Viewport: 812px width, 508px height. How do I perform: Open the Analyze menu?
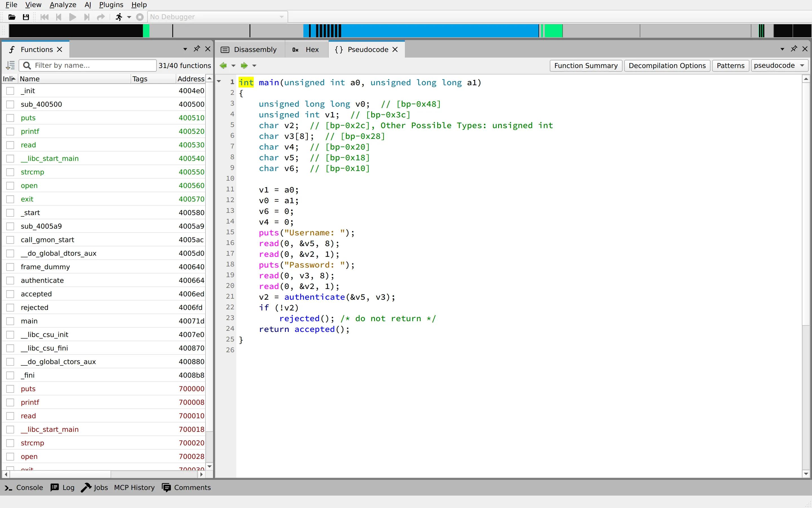(x=63, y=5)
